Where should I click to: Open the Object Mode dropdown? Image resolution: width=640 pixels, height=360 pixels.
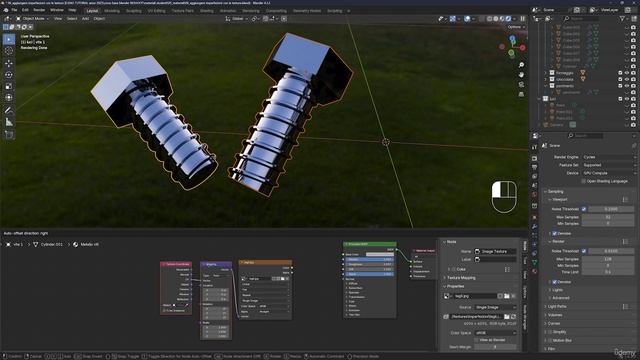(33, 19)
